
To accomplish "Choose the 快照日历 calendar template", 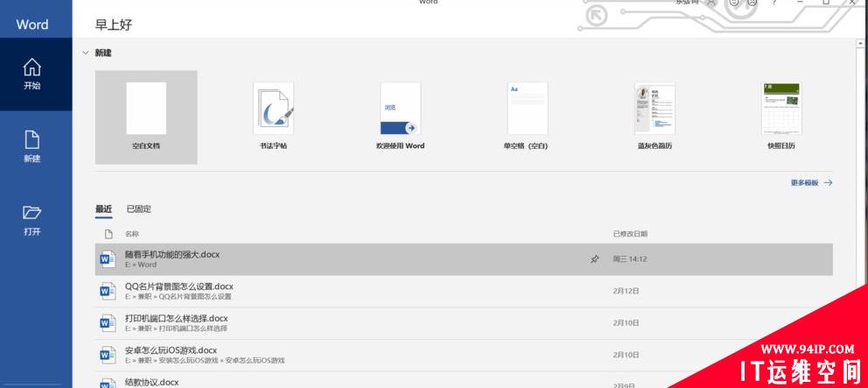I will coord(781,117).
